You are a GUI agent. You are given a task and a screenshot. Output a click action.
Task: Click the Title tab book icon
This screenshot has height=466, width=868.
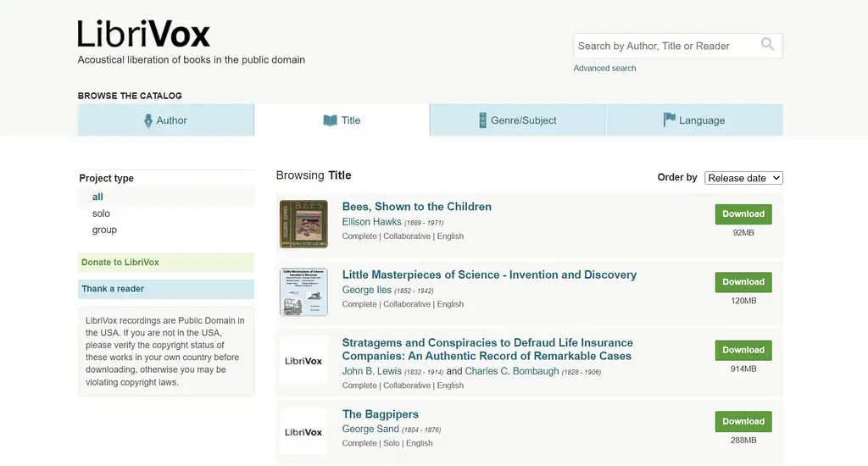pos(330,120)
